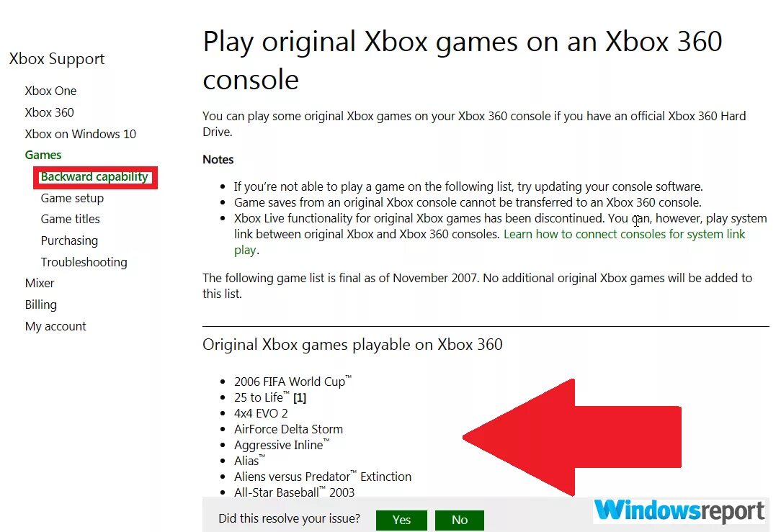781x532 pixels.
Task: Open the Backward capability sub-item
Action: pos(94,177)
